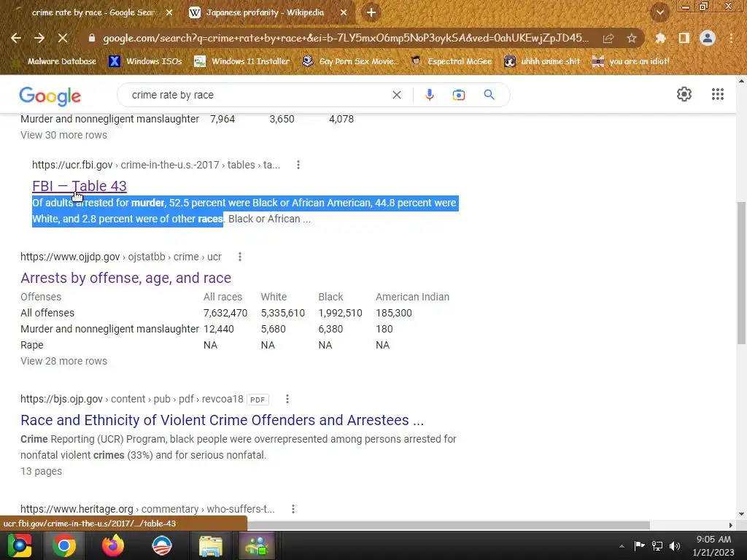Submit search with magnifying glass icon
This screenshot has height=560, width=747.
tap(489, 95)
